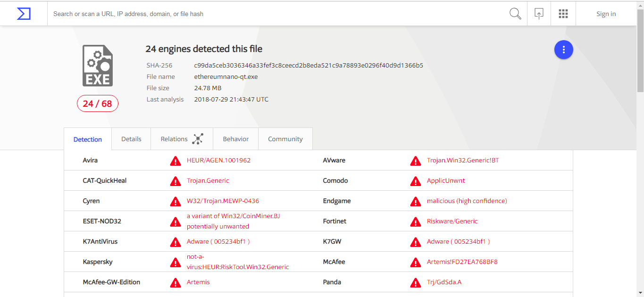The height and width of the screenshot is (297, 644).
Task: Click the Comodo result ApplicUnwnt
Action: pyautogui.click(x=446, y=180)
